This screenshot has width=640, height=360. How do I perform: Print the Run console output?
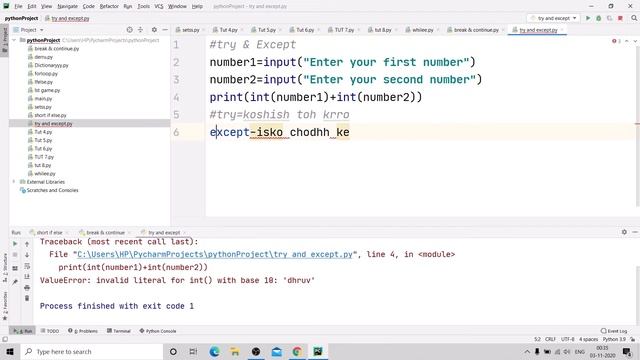tap(27, 288)
